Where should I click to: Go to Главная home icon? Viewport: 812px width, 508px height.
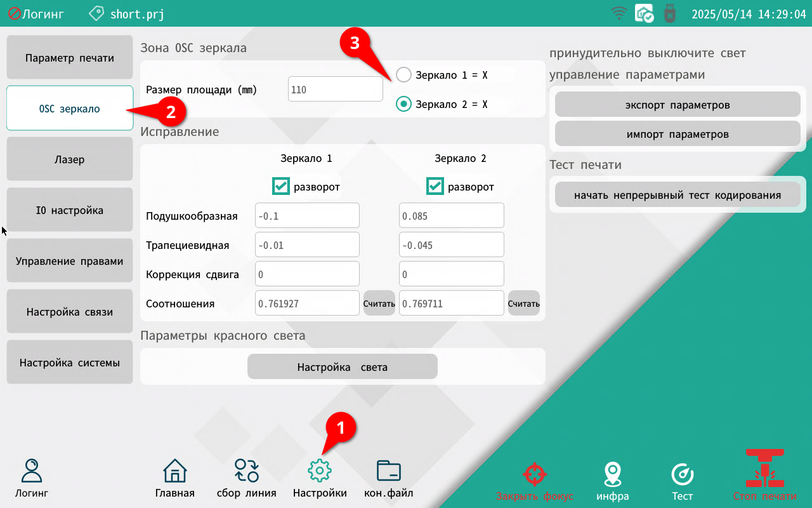tap(175, 471)
